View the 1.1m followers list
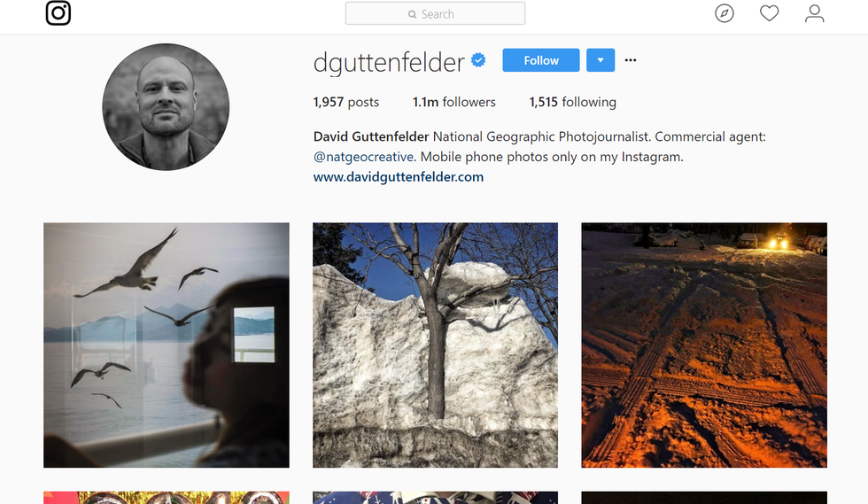The image size is (868, 504). click(x=453, y=102)
